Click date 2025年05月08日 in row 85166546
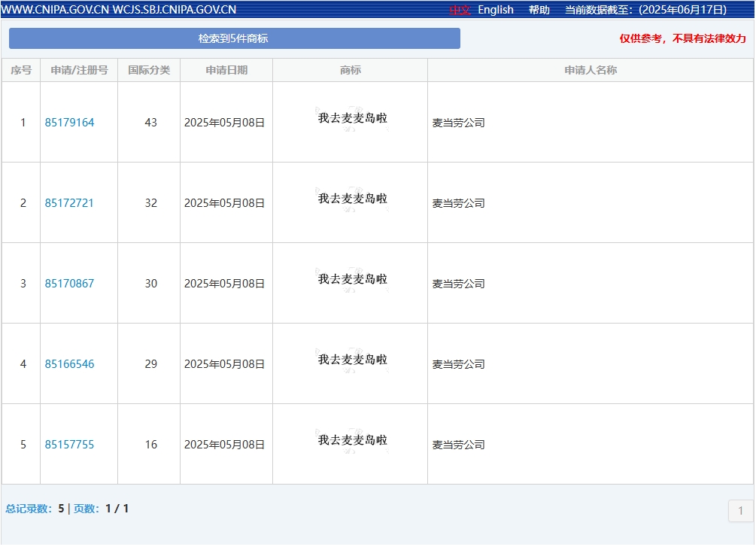The height and width of the screenshot is (547, 756). tap(225, 364)
